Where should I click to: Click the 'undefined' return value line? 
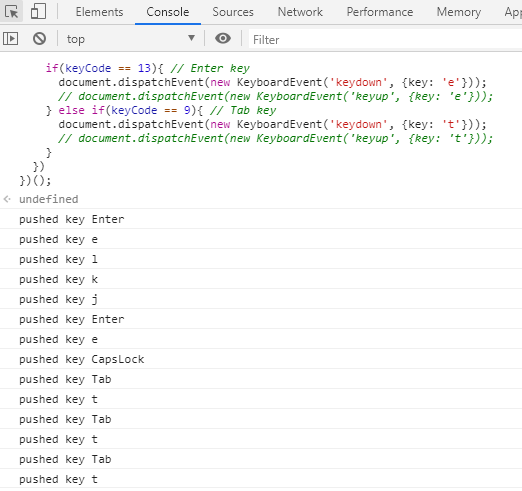tap(49, 199)
